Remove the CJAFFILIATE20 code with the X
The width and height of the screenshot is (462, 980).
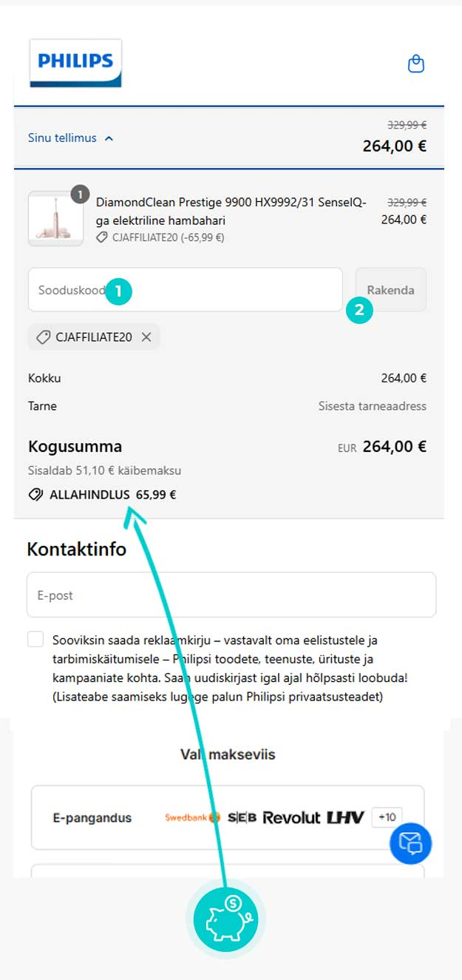click(146, 337)
